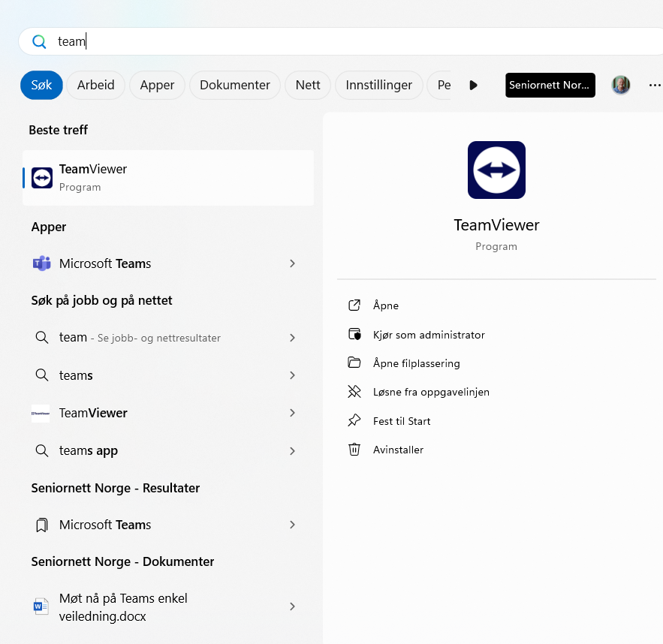Select the Dokumenter filter tab
The height and width of the screenshot is (644, 663).
pyautogui.click(x=234, y=85)
